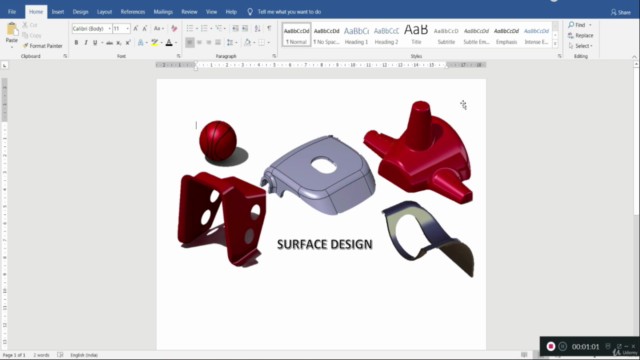Image resolution: width=640 pixels, height=360 pixels.
Task: Increase paragraph indent
Action: 245,29
